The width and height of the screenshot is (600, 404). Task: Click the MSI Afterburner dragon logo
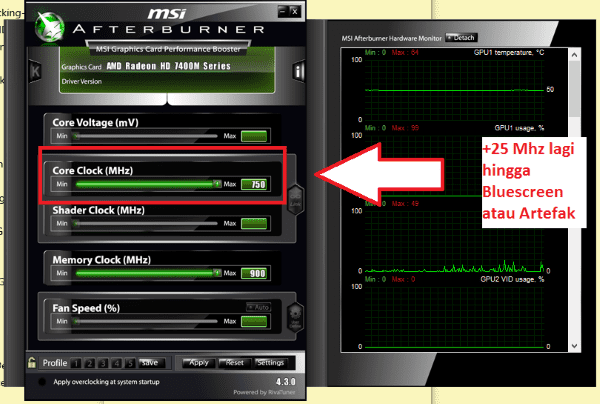click(x=49, y=27)
